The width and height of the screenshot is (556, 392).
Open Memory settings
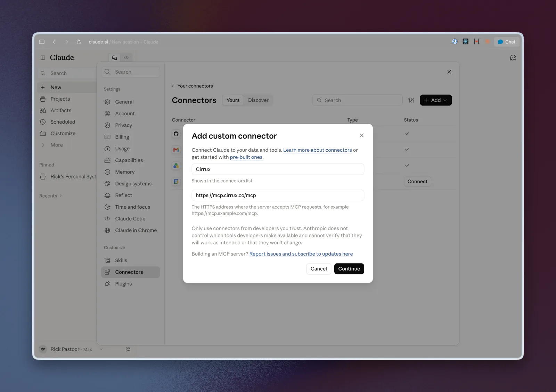click(x=131, y=172)
